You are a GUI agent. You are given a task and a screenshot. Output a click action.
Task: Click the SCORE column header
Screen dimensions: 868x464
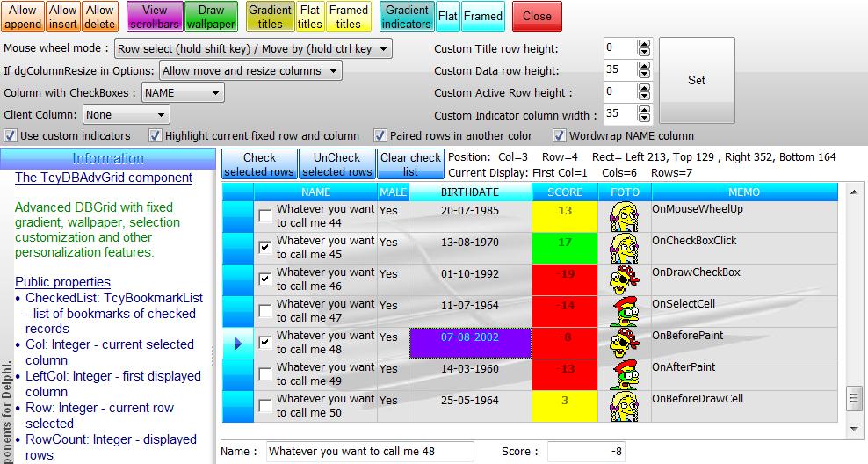pyautogui.click(x=565, y=192)
